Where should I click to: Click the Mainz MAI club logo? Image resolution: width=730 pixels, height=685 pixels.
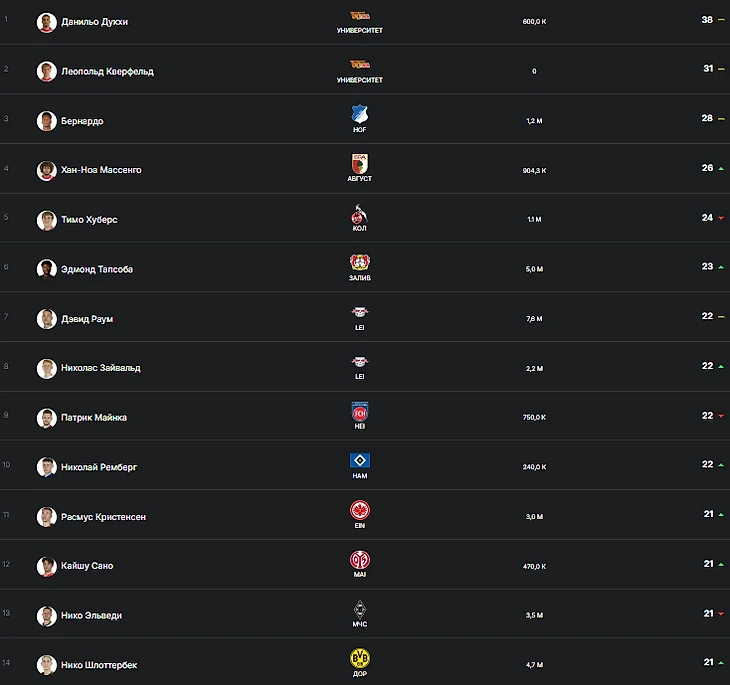359,560
